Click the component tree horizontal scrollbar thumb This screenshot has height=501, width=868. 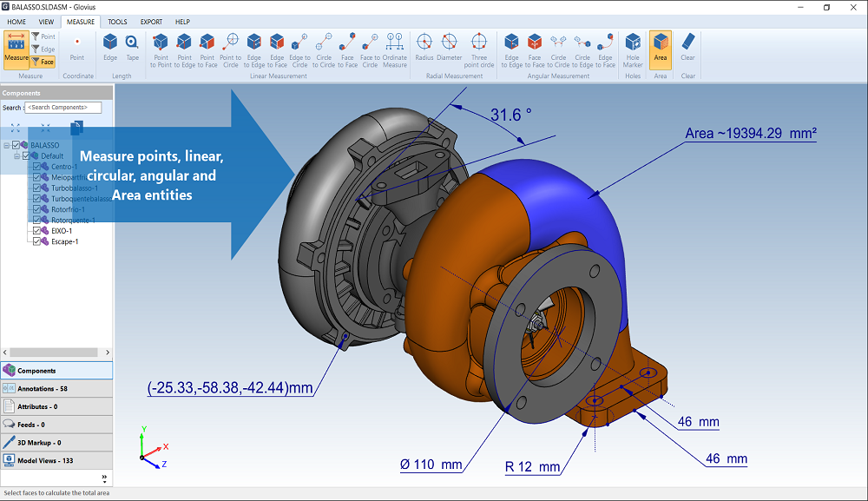pyautogui.click(x=54, y=352)
